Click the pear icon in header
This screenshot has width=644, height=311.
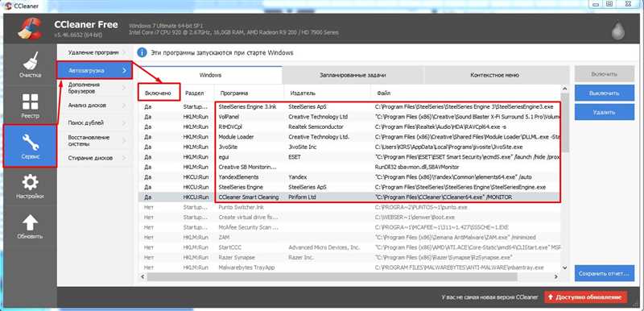click(618, 31)
